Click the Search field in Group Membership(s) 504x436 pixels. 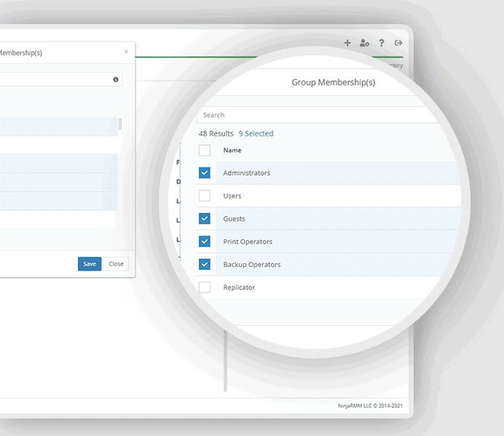pos(320,115)
